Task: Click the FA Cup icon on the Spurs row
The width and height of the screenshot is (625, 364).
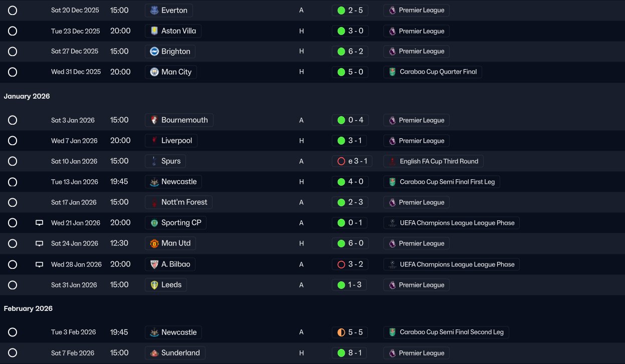Action: [392, 161]
